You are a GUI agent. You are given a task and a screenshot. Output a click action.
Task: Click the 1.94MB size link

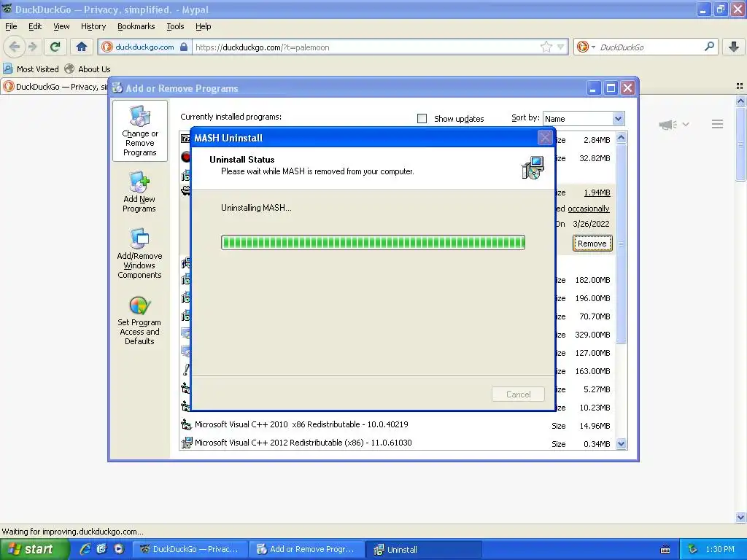pos(597,192)
